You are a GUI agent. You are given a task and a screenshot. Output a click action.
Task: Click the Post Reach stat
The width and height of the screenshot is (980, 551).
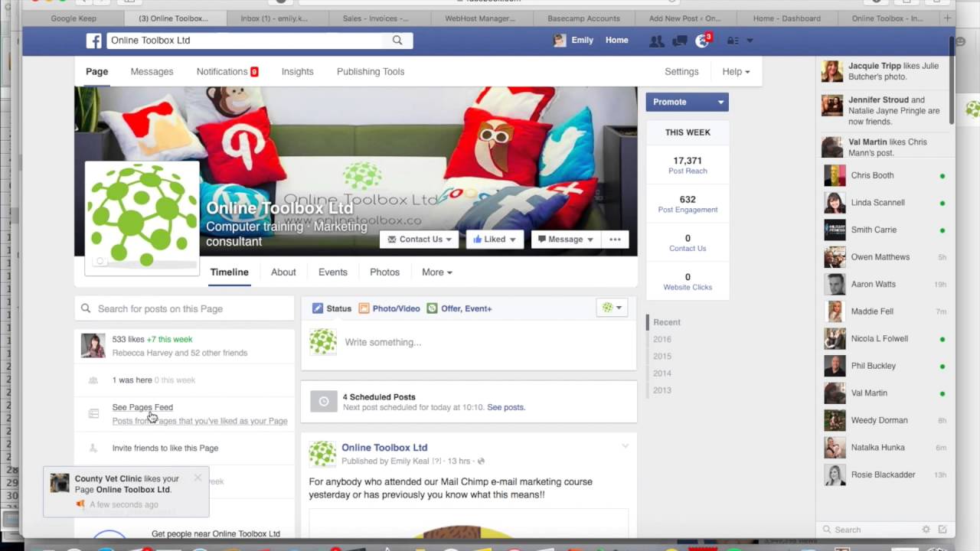click(x=688, y=165)
